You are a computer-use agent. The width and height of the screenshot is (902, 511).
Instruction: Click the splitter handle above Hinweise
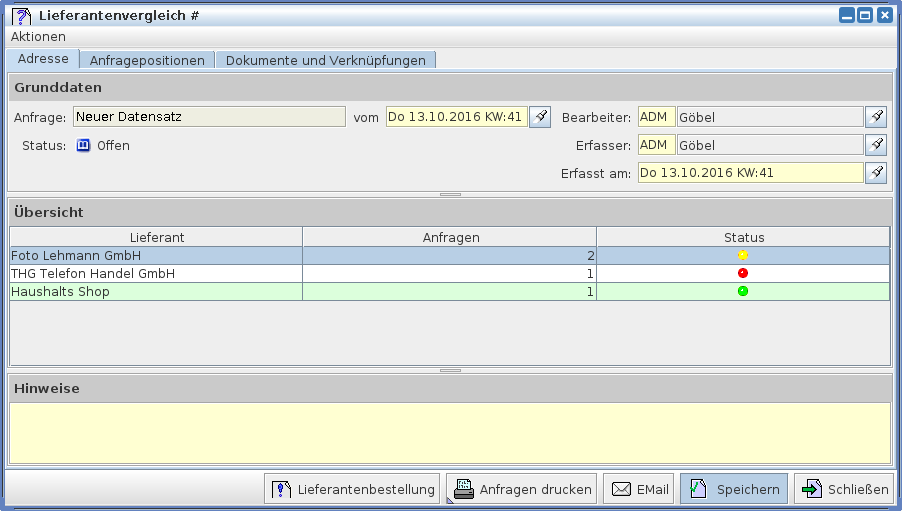(x=450, y=370)
